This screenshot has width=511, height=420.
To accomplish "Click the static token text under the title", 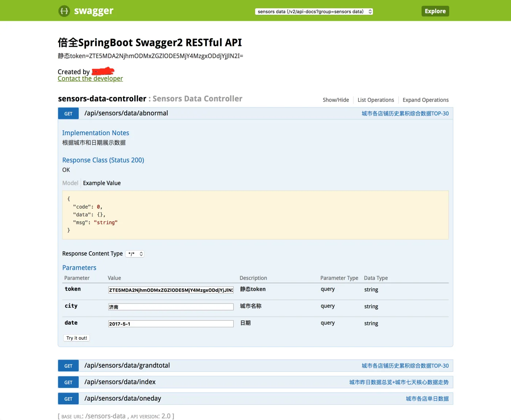I will coord(150,56).
